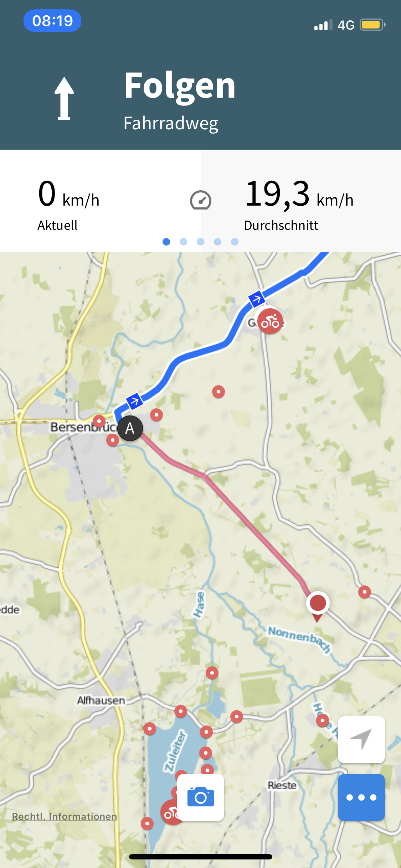Switch to the second stats page dot

[183, 242]
